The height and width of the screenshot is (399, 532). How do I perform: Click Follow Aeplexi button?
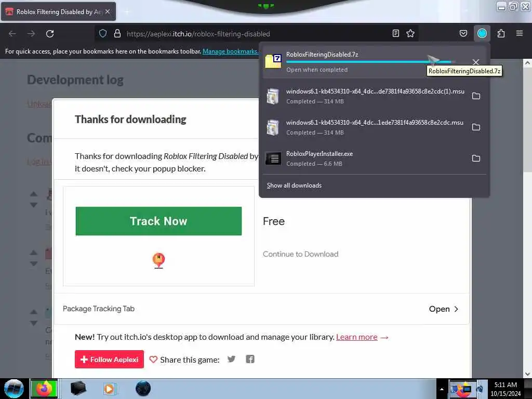[109, 360]
